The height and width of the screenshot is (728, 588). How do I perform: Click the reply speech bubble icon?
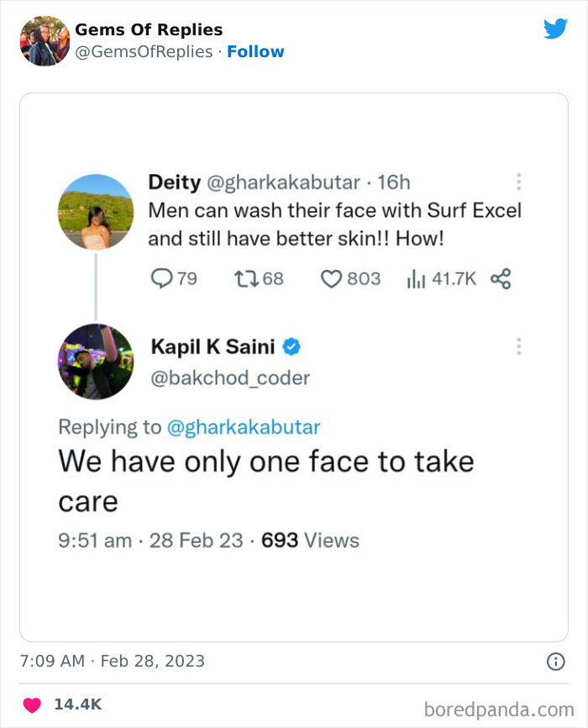coord(160,278)
